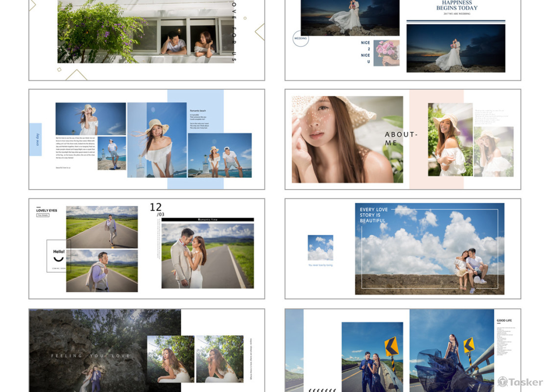Click the FEELING YOU LOVE overlay text
Screen dimensions: 551x392
pos(91,356)
